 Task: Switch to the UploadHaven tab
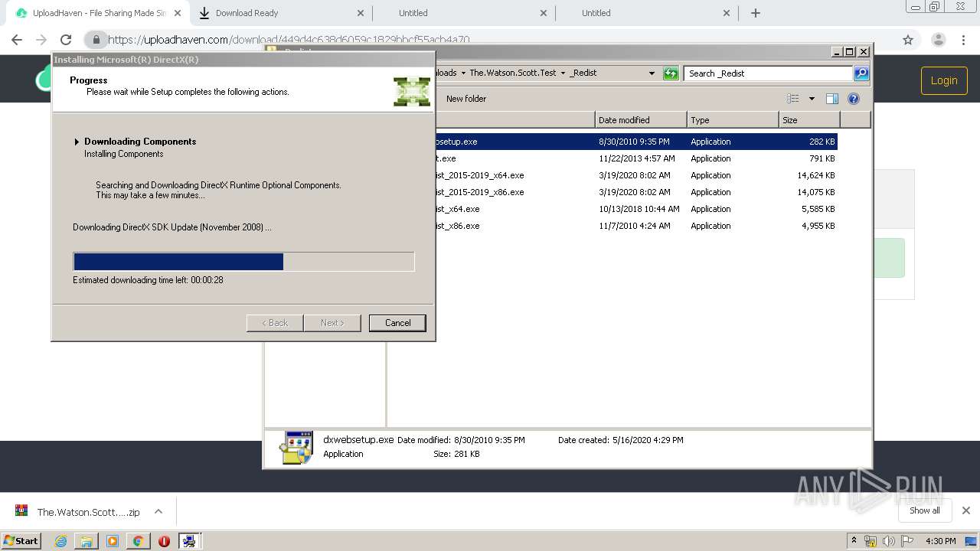tap(98, 13)
